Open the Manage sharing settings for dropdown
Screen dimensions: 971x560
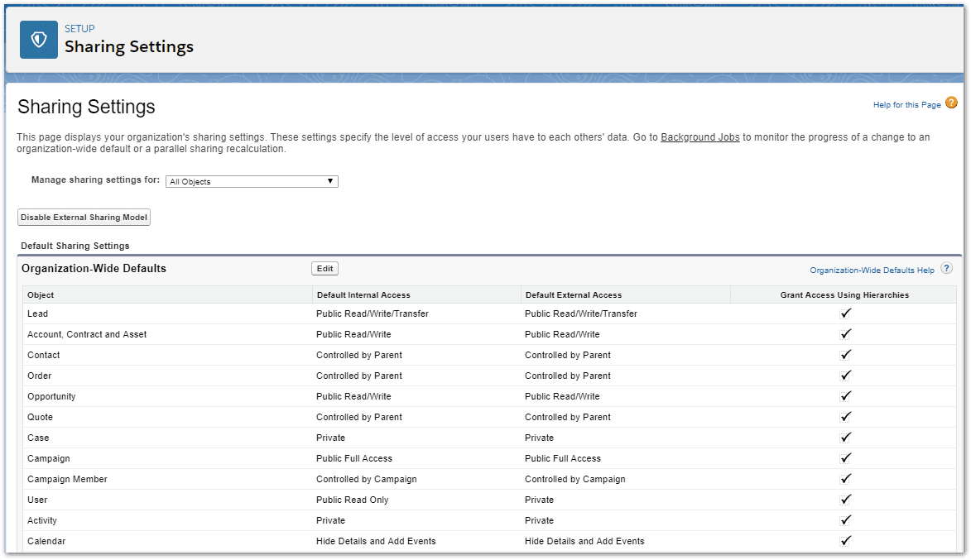[252, 181]
